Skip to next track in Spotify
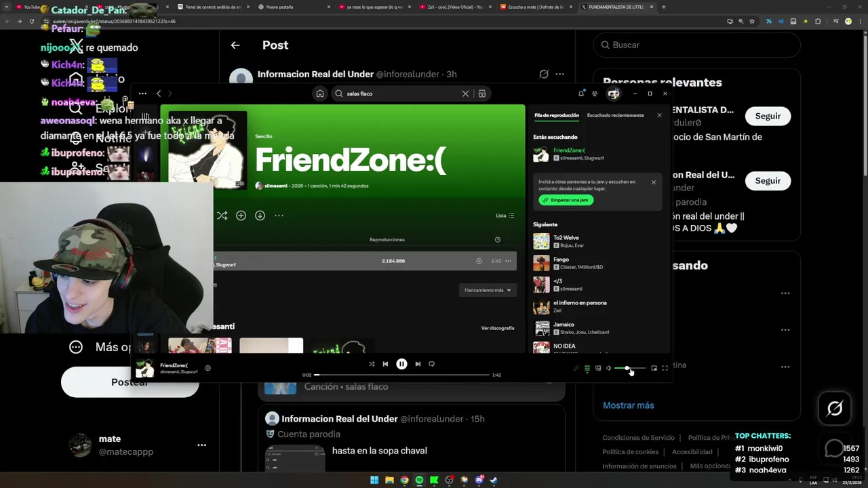Screen dimensions: 868x488 (418, 364)
